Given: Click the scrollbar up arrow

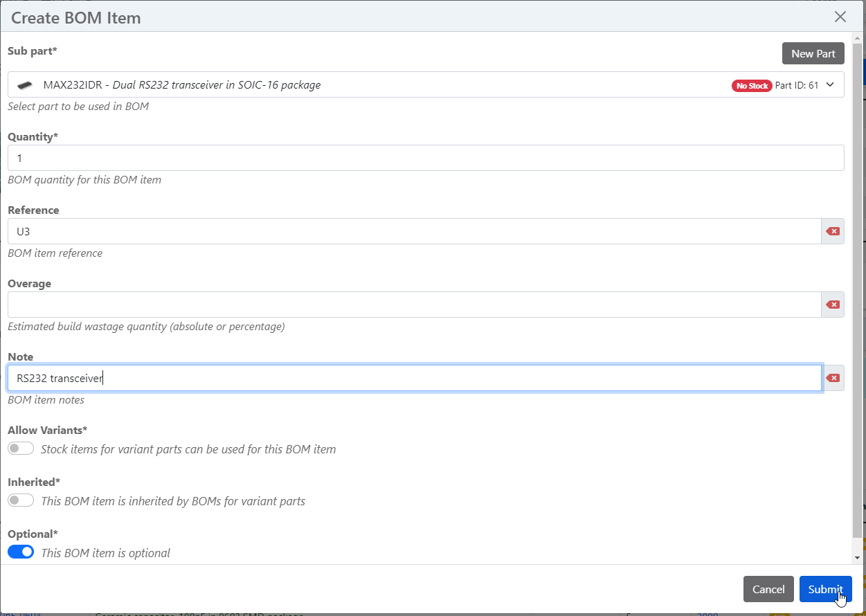Looking at the screenshot, I should 858,37.
